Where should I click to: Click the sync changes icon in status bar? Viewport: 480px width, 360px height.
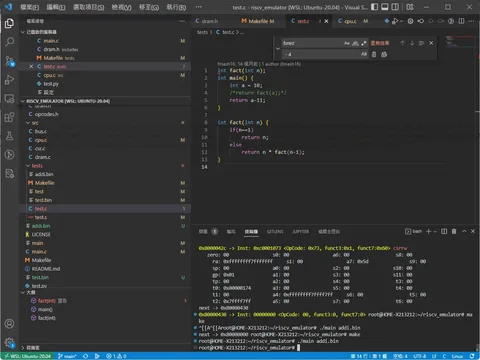(86, 356)
